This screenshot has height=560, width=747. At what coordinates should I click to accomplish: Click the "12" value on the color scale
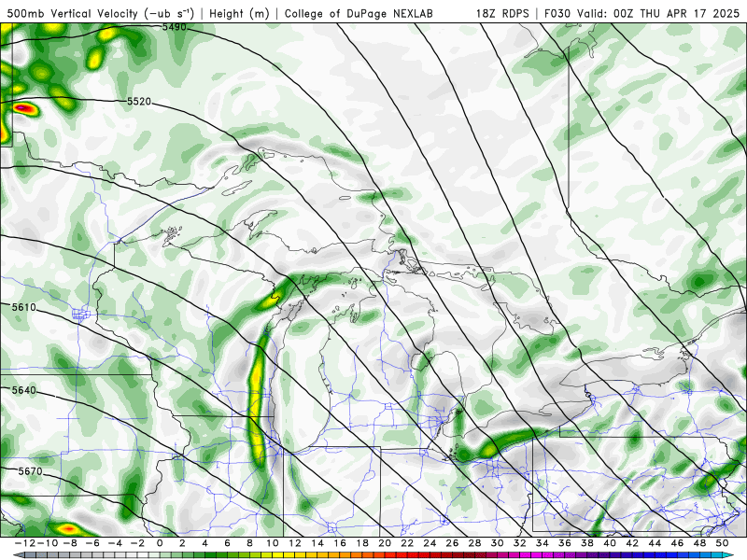(x=295, y=543)
